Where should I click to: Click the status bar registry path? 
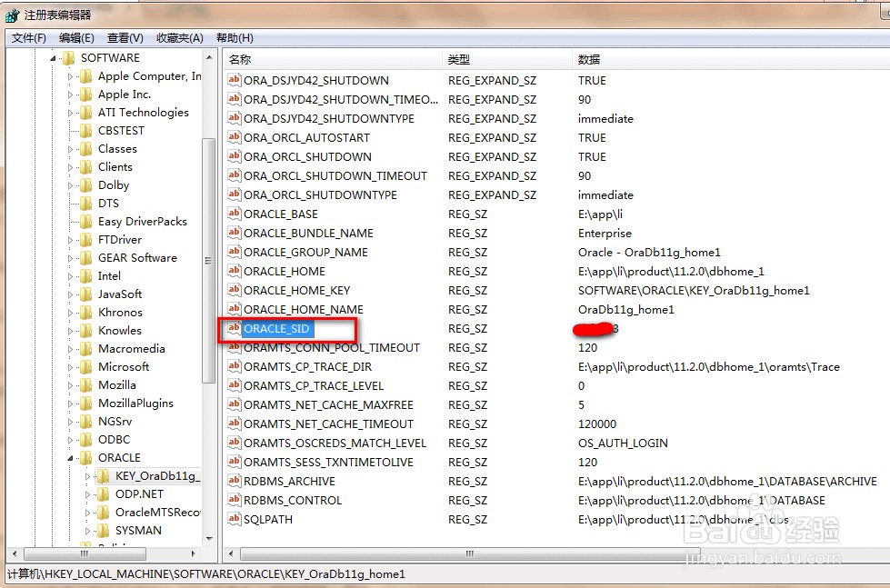coord(206,573)
